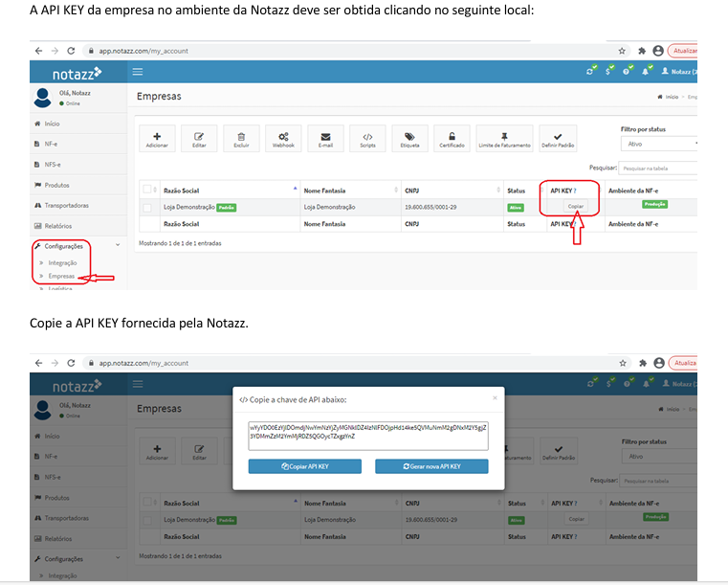Select Integração under Configurações in first screenshot
This screenshot has width=728, height=585.
[x=63, y=263]
